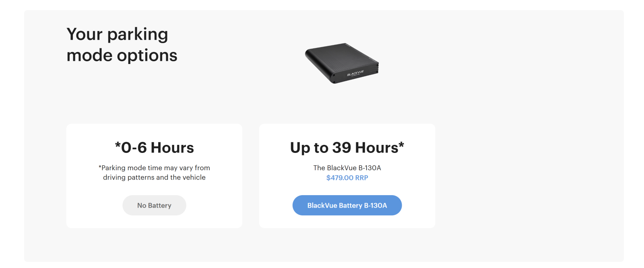The width and height of the screenshot is (644, 268).
Task: Click the trailing asterisk after "39 Hours"
Action: pos(401,145)
